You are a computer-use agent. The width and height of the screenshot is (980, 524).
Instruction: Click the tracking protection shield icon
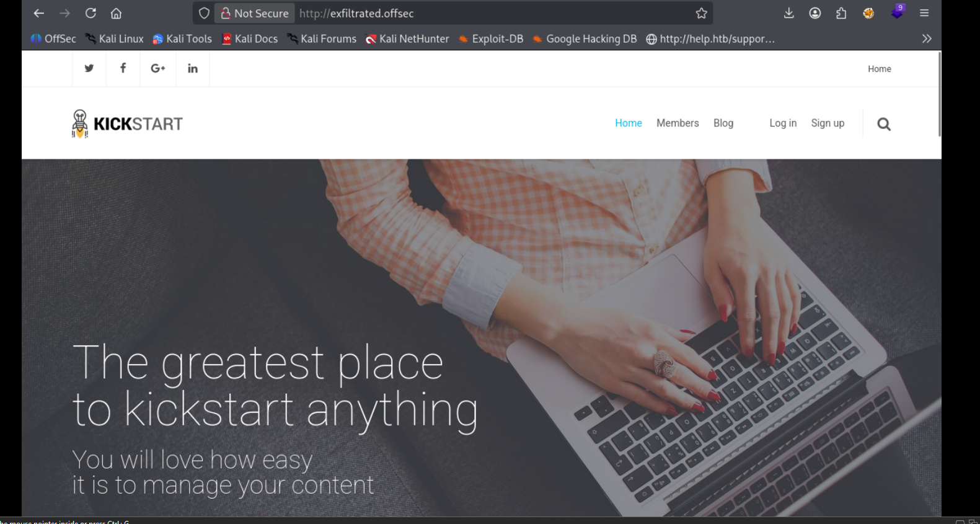(x=204, y=13)
